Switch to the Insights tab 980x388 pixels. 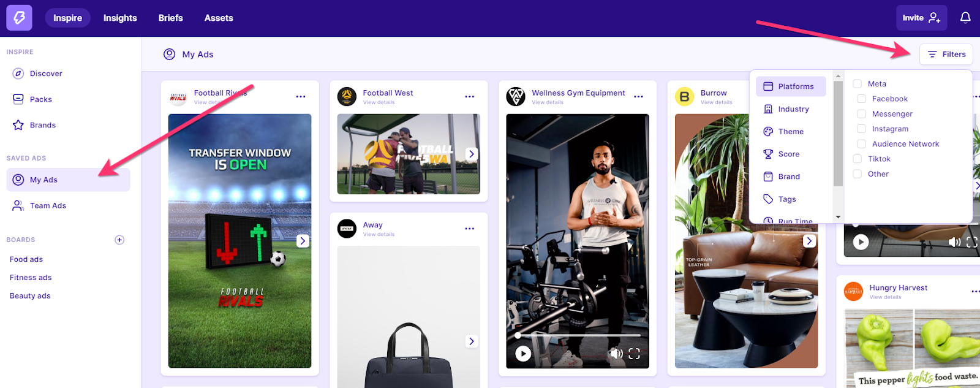pos(120,18)
